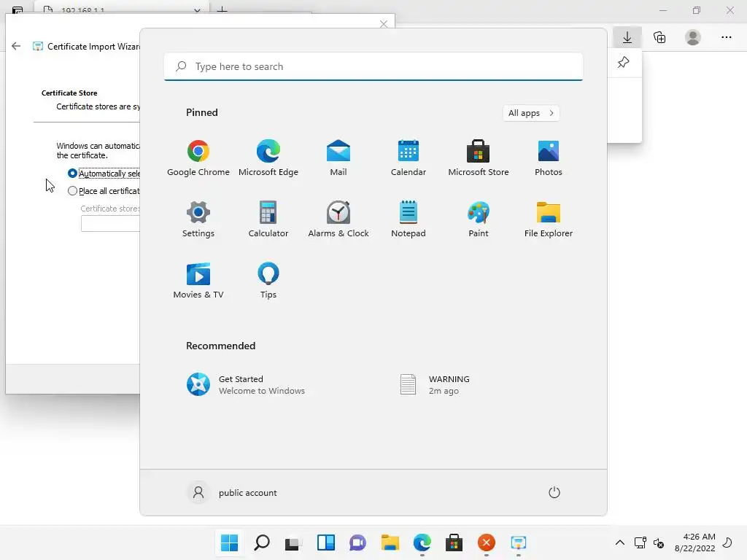
Task: Pin the Edge downloads flyout
Action: pyautogui.click(x=623, y=63)
